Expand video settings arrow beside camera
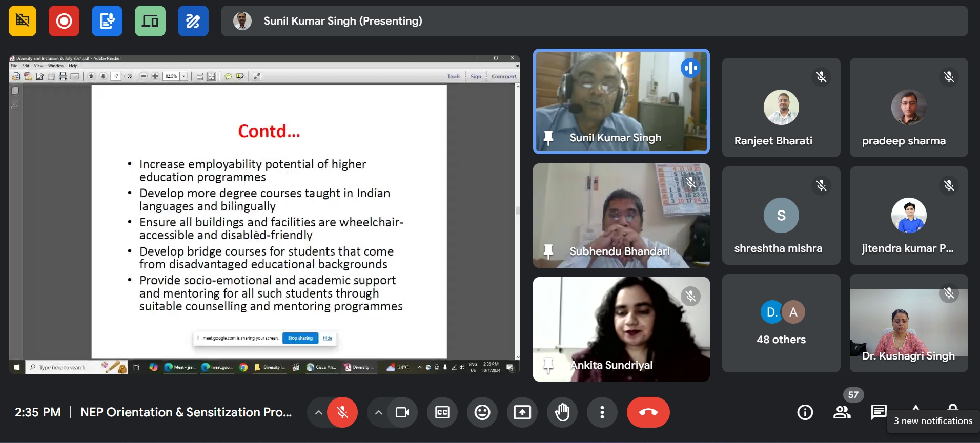980x443 pixels. (378, 412)
